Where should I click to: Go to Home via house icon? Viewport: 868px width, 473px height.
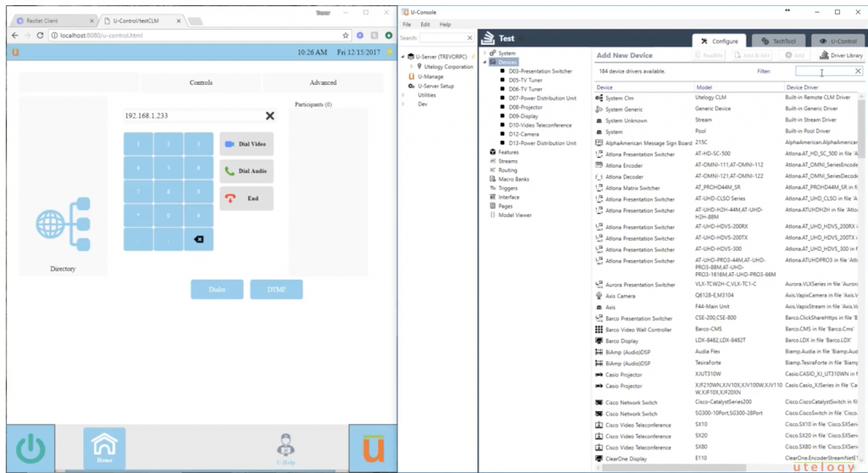click(104, 444)
